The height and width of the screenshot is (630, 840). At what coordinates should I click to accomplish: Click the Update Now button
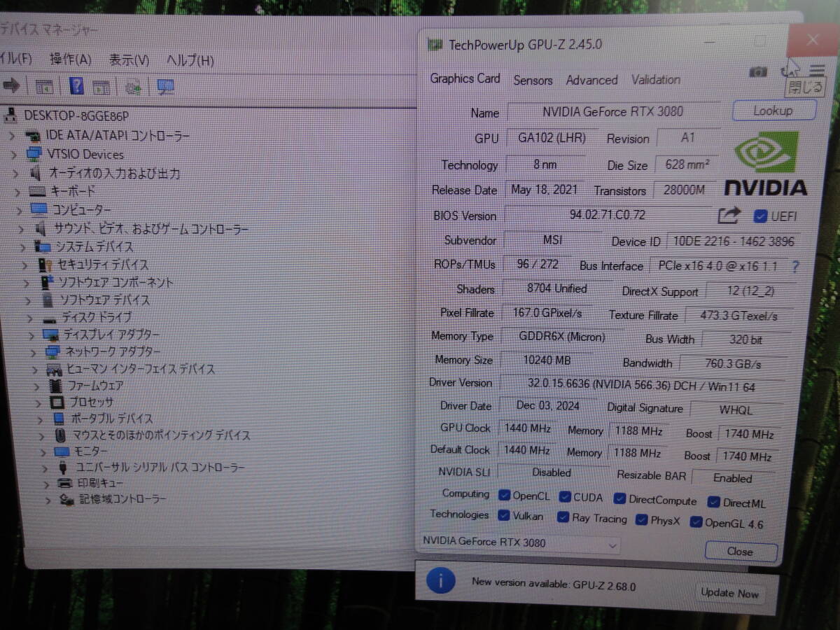pos(729,593)
